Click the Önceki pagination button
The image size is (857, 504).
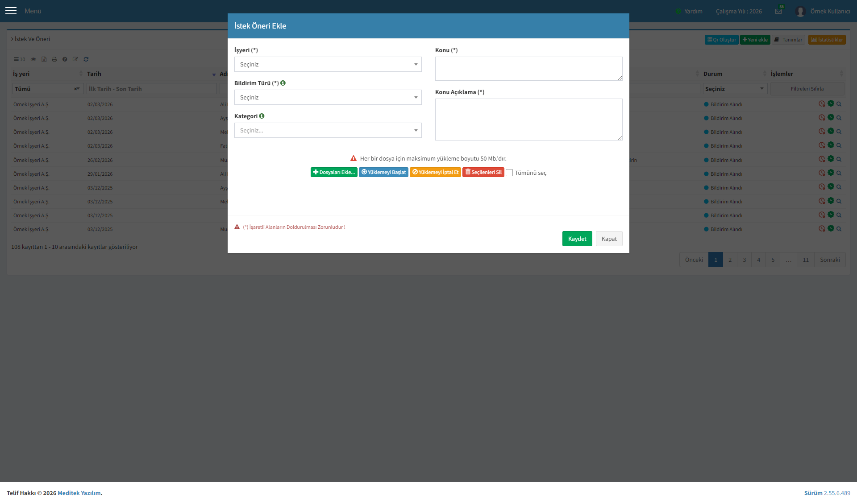click(694, 260)
